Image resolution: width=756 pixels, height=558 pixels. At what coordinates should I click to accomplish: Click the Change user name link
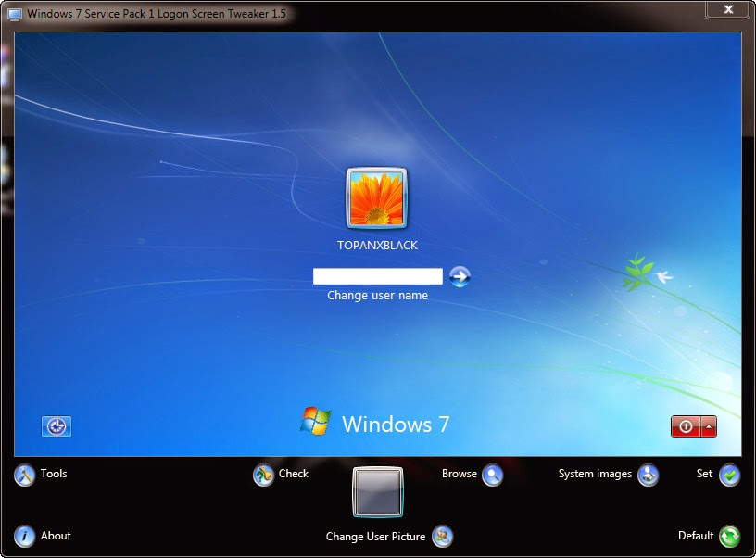[377, 295]
